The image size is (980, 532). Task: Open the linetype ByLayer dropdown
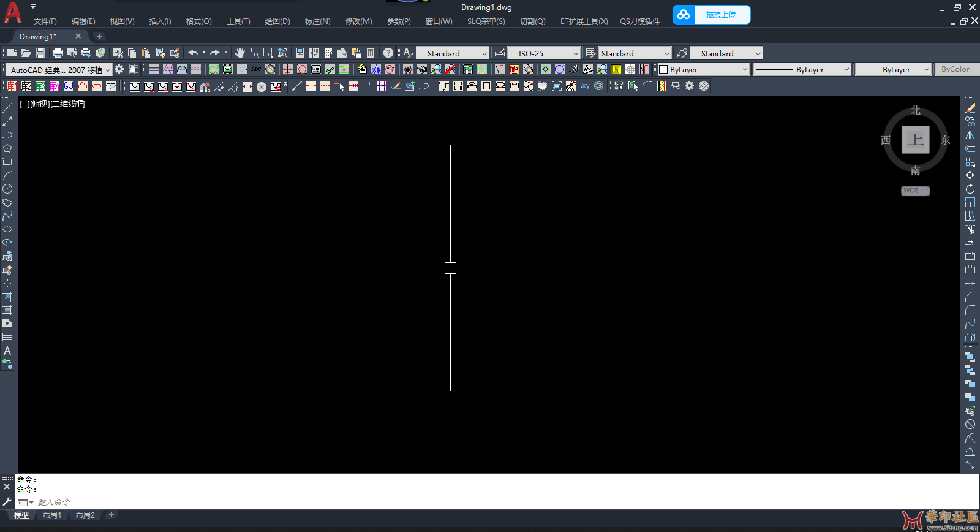coord(802,69)
